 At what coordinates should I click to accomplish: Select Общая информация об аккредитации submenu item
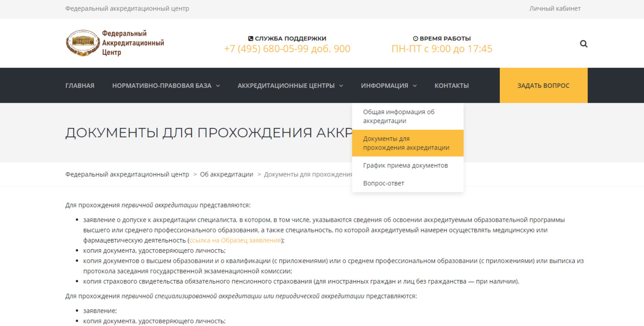point(398,116)
